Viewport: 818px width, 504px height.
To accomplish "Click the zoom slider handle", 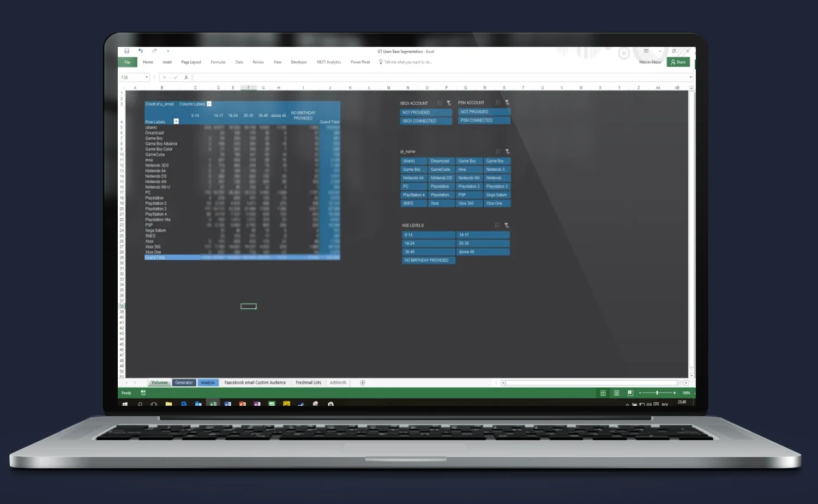I will click(x=657, y=393).
